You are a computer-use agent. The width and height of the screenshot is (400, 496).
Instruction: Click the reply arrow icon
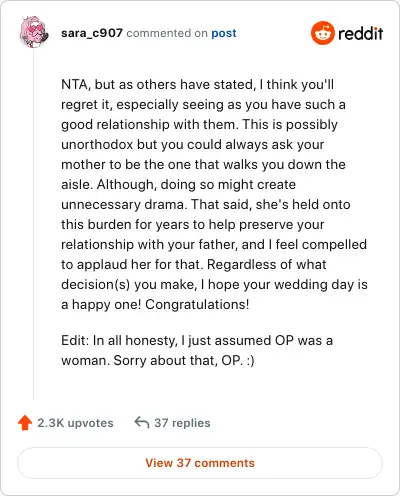pyautogui.click(x=142, y=422)
